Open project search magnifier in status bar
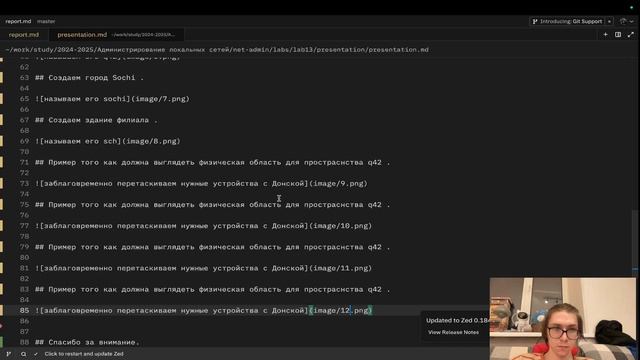 (24, 354)
